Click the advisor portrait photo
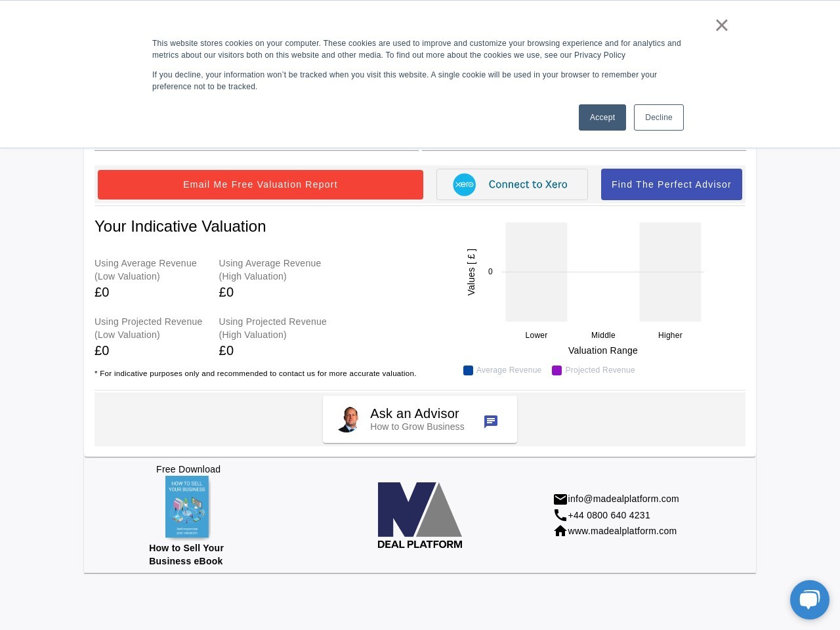The image size is (840, 630). pos(348,419)
